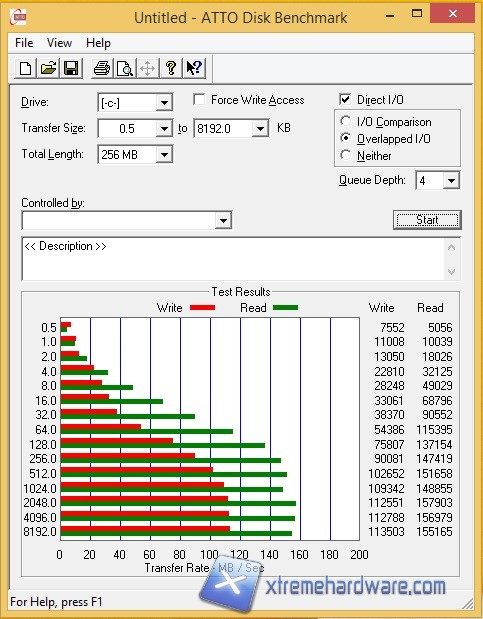Image resolution: width=483 pixels, height=619 pixels.
Task: Print results using the printer icon
Action: (x=102, y=68)
